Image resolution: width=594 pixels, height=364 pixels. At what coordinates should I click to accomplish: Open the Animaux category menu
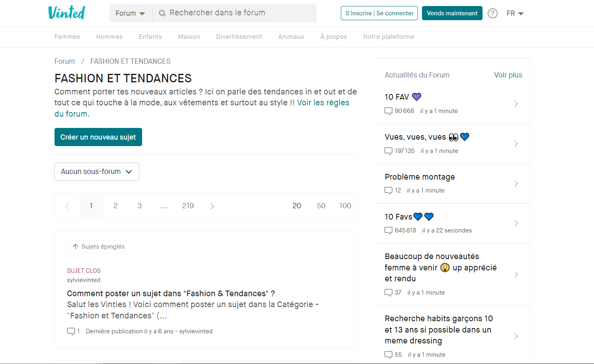(x=291, y=37)
